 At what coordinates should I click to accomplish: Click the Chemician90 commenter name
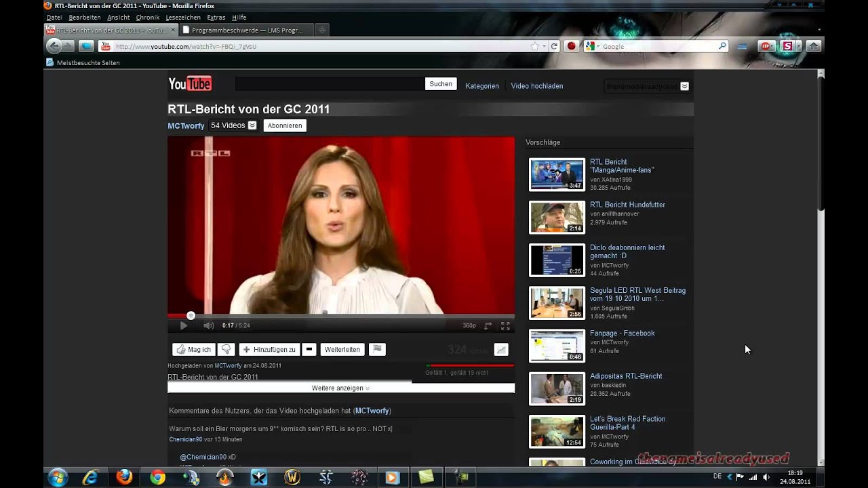coord(186,439)
